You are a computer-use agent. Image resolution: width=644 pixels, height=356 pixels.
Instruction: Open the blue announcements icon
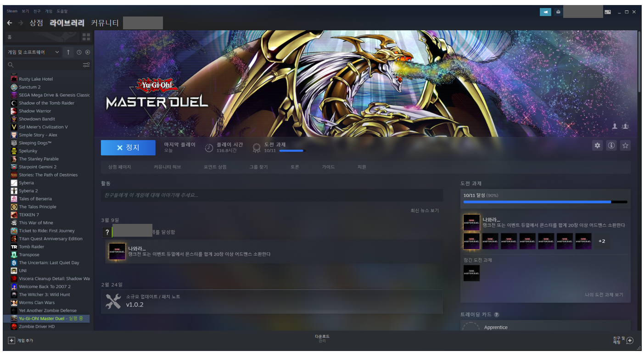click(x=545, y=12)
